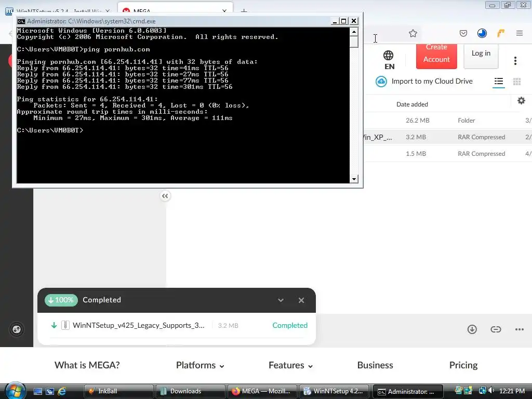Image resolution: width=532 pixels, height=399 pixels.
Task: Click Import to my Cloud Drive
Action: [x=432, y=82]
